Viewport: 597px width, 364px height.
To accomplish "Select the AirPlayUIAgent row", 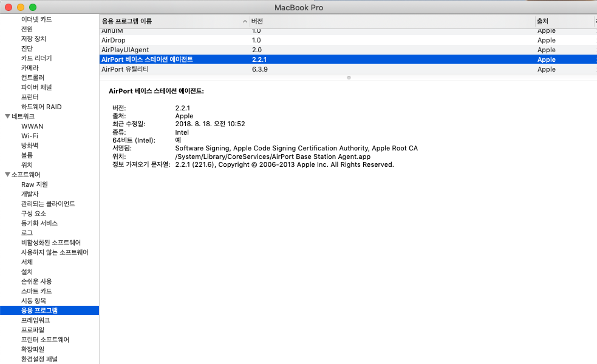I will [348, 50].
